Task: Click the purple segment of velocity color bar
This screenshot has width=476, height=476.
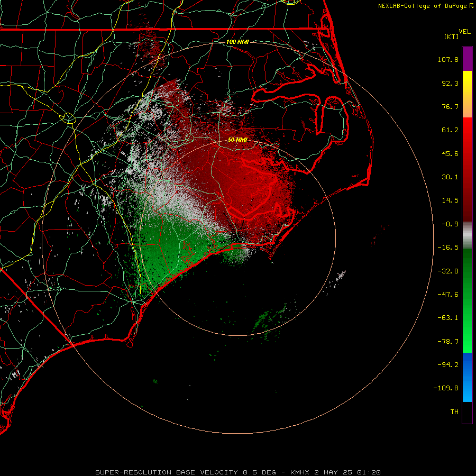Action: point(467,59)
